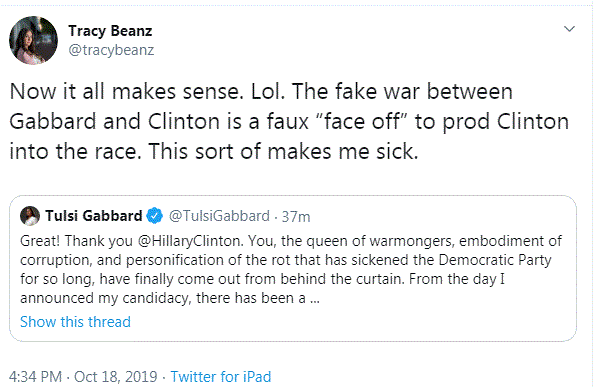Click the phrase 'Democratic Party' in quoted tweet
The width and height of the screenshot is (594, 387).
coord(495,260)
